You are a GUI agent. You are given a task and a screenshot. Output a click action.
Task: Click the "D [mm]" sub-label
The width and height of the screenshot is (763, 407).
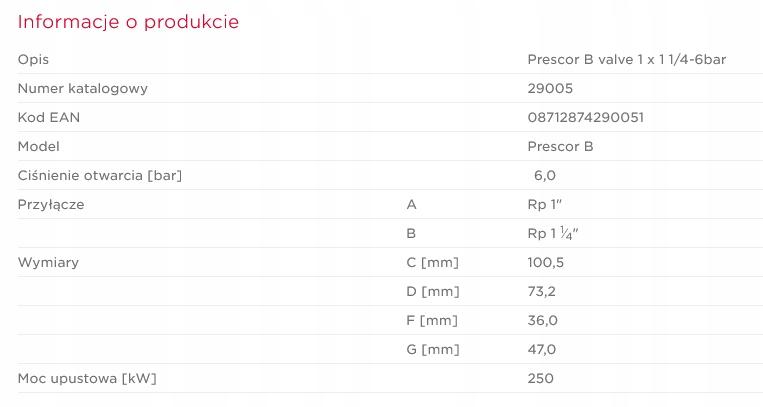tap(432, 291)
